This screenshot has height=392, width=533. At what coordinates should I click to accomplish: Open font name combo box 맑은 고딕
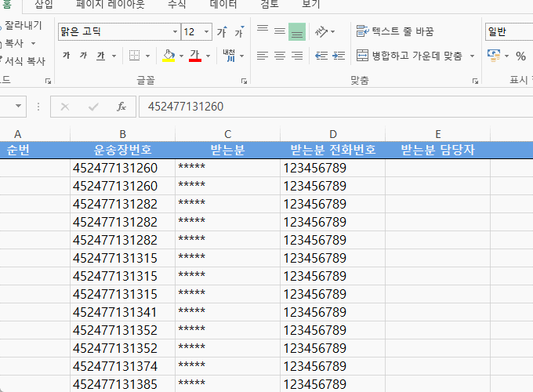click(x=119, y=32)
